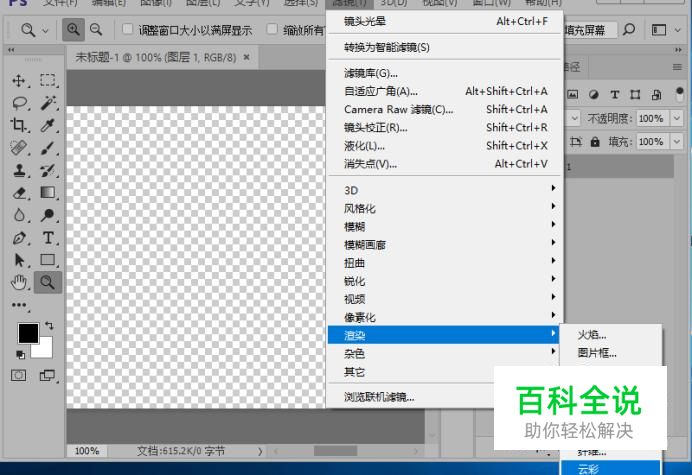Reset default foreground and background colors
Viewport: 692px width, 475px height.
[20, 354]
